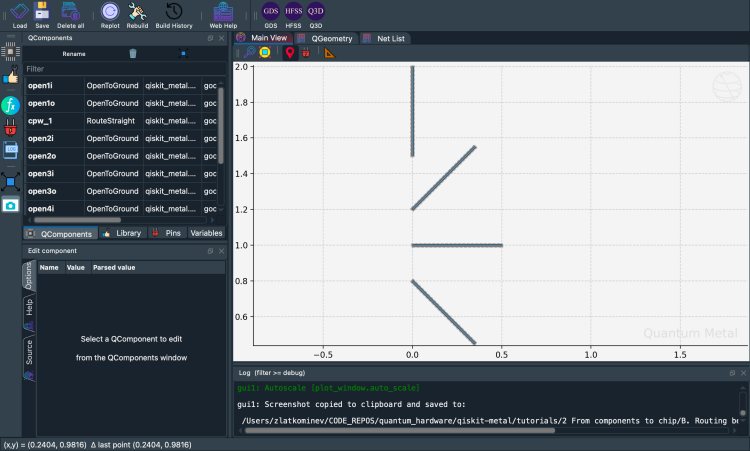The height and width of the screenshot is (451, 750).
Task: Click the Value column header
Action: pyautogui.click(x=76, y=267)
